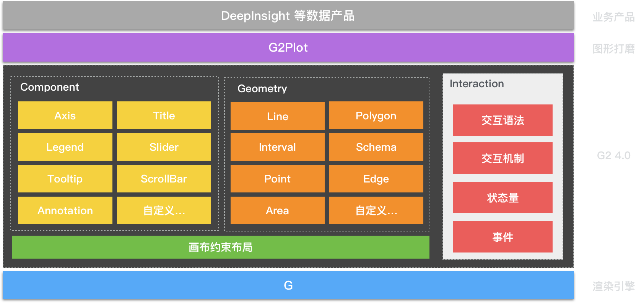Click the 图形打磨 side label
Image resolution: width=644 pixels, height=303 pixels.
point(613,49)
